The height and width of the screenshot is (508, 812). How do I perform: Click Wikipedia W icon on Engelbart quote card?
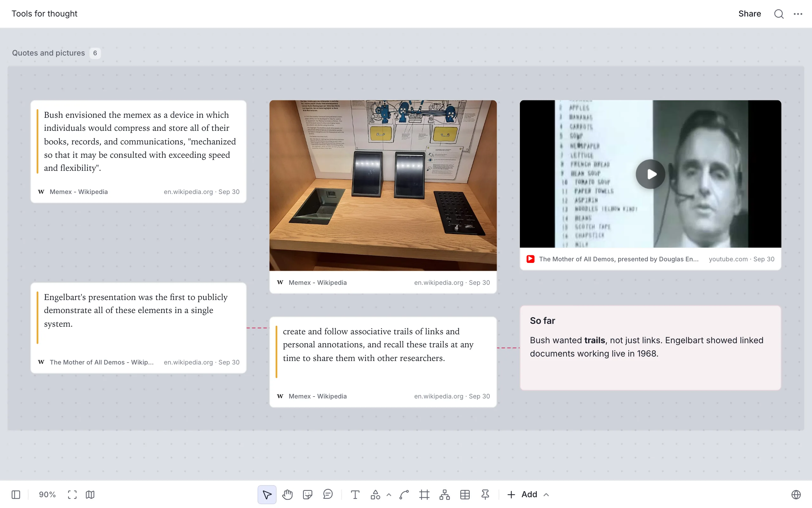tap(41, 362)
